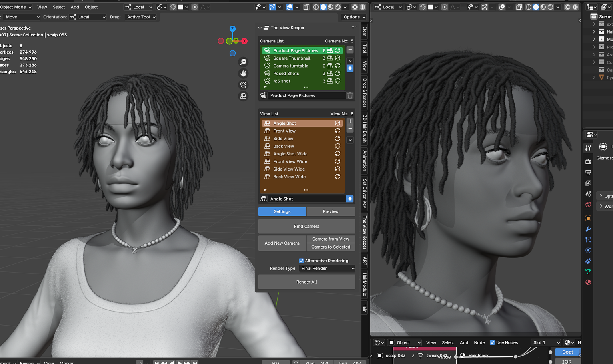The height and width of the screenshot is (364, 613).
Task: Toggle snapping magnet in left viewport header
Action: point(173,7)
